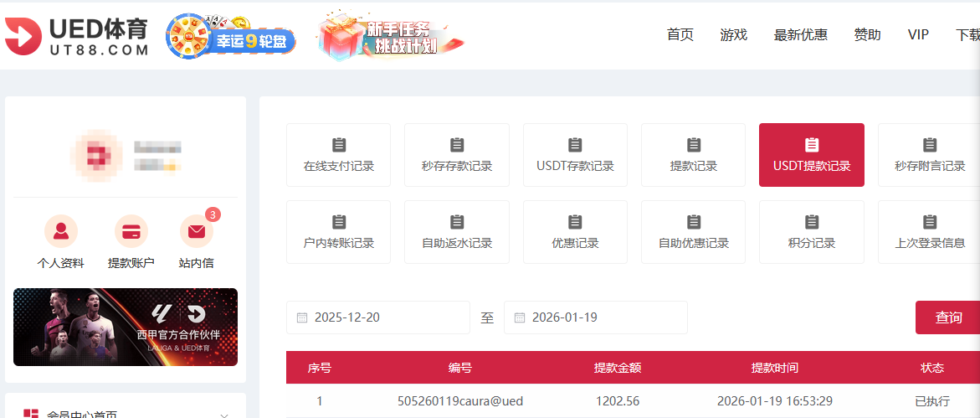Click the start date calendar icon

coord(302,318)
